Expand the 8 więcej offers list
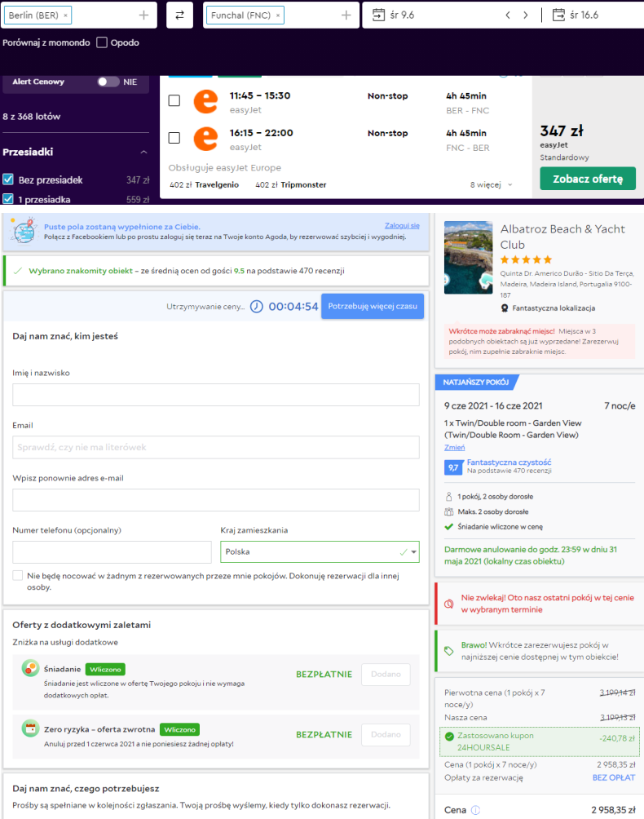644x819 pixels. tap(491, 185)
